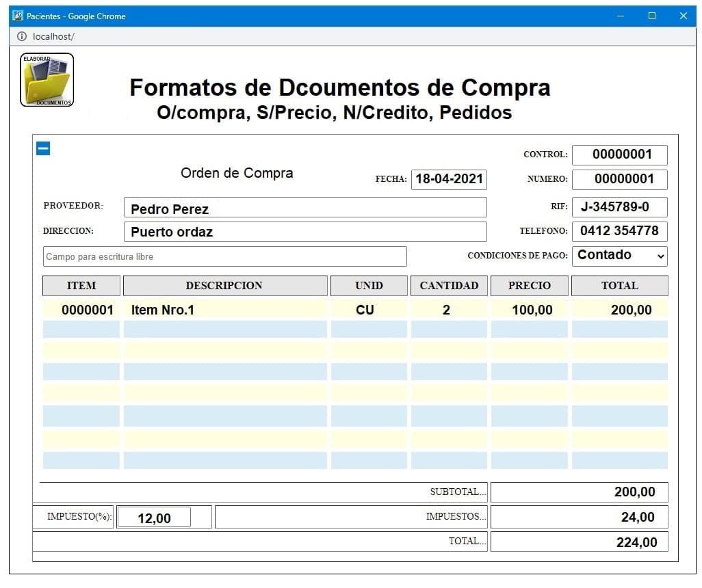Click the PRECIO column header
The image size is (702, 588).
coord(530,286)
